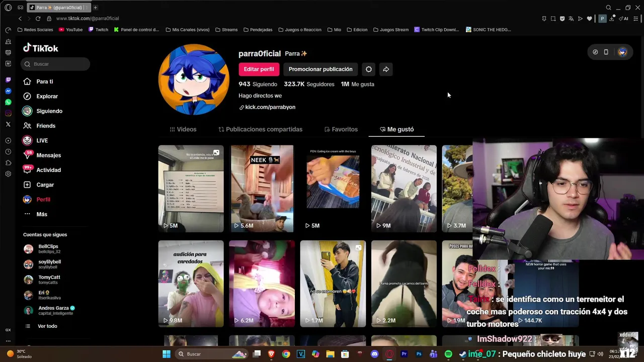Open Twitch from the Opera sidebar
This screenshot has height=362, width=644.
pos(8,80)
